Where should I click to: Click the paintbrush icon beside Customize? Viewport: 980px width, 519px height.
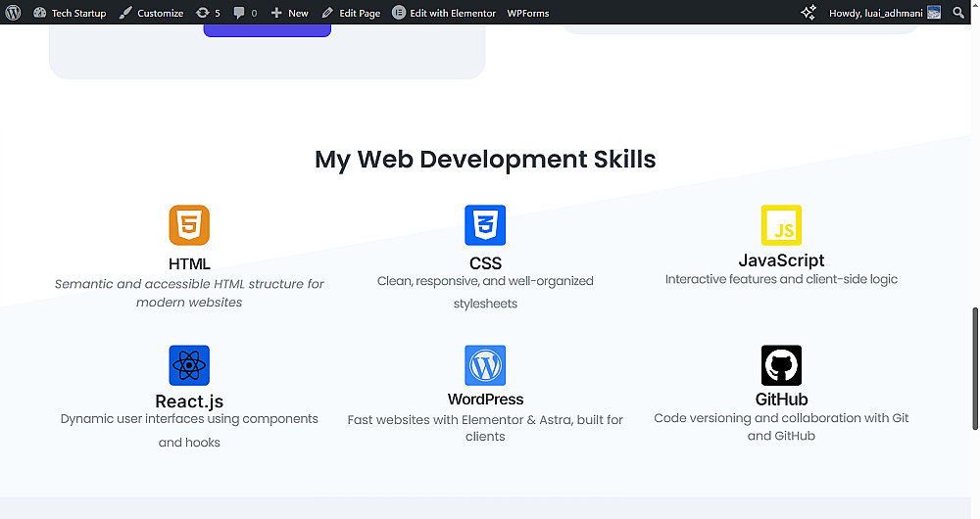pos(125,13)
